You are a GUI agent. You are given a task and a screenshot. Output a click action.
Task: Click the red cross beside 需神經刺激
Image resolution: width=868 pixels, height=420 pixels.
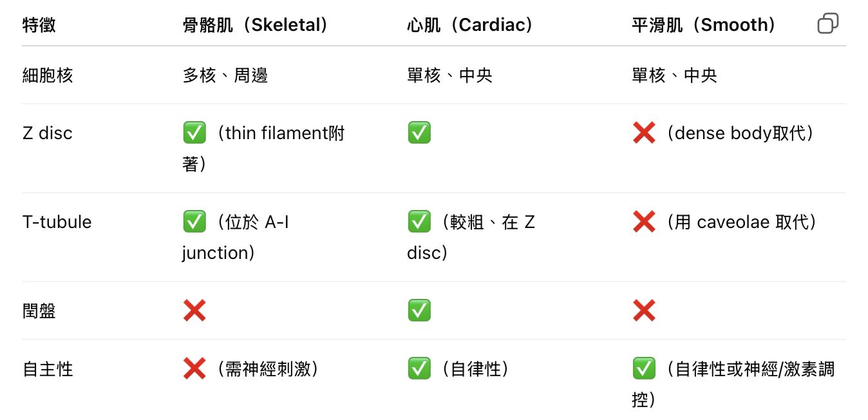194,369
